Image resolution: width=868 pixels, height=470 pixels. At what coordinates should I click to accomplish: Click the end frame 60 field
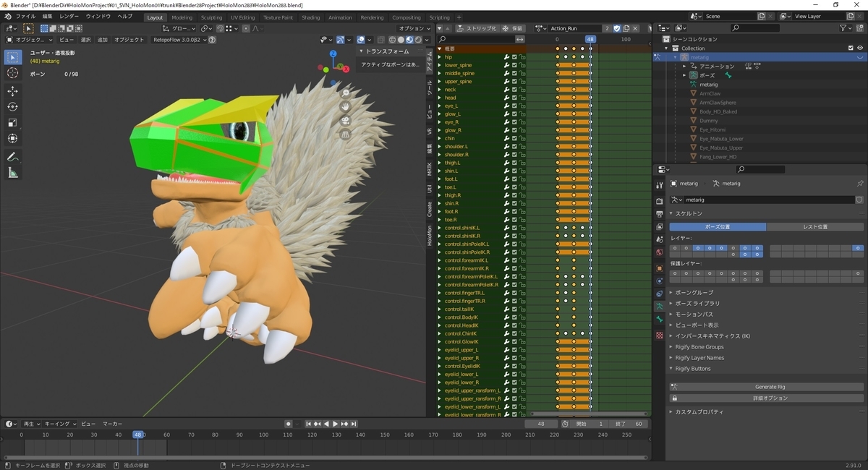pyautogui.click(x=629, y=424)
